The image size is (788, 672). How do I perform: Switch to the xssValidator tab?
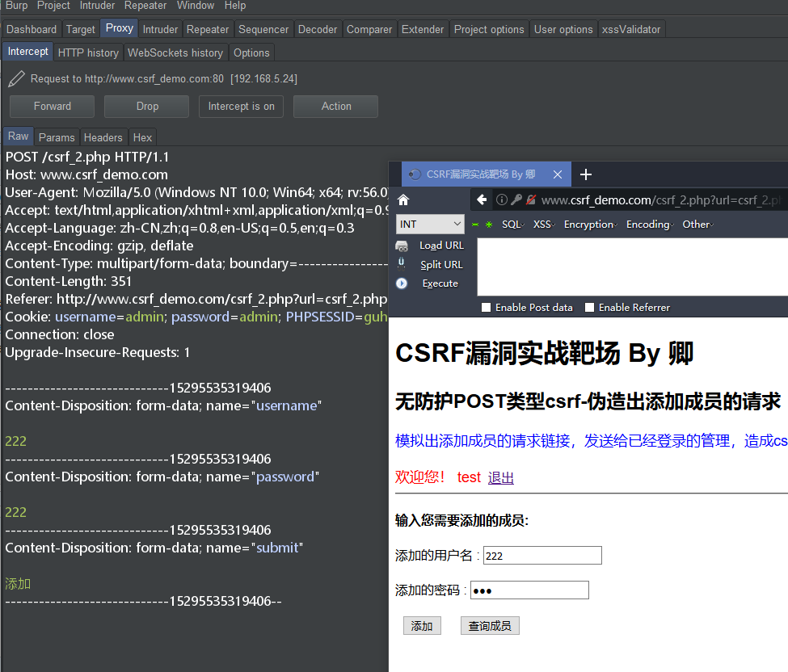[x=631, y=29]
